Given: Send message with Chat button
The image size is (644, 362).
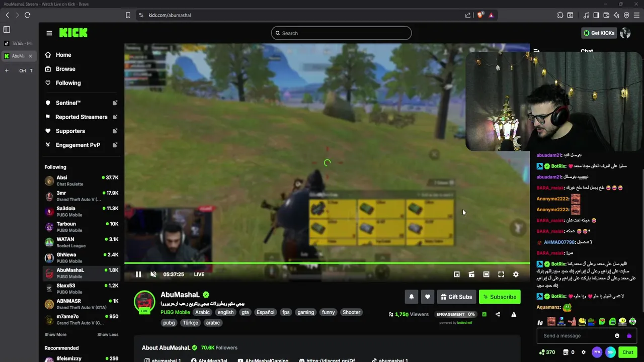Looking at the screenshot, I should 627,352.
